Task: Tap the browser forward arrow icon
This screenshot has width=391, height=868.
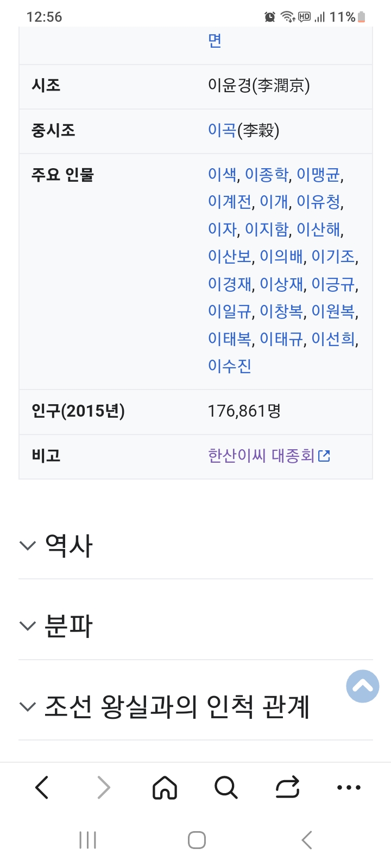Action: (103, 787)
